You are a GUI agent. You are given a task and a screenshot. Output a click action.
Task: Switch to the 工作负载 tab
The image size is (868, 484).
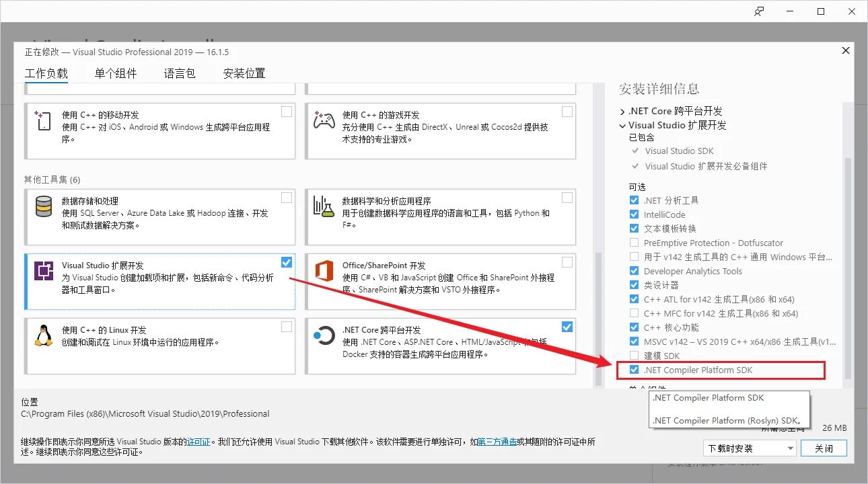tap(46, 73)
